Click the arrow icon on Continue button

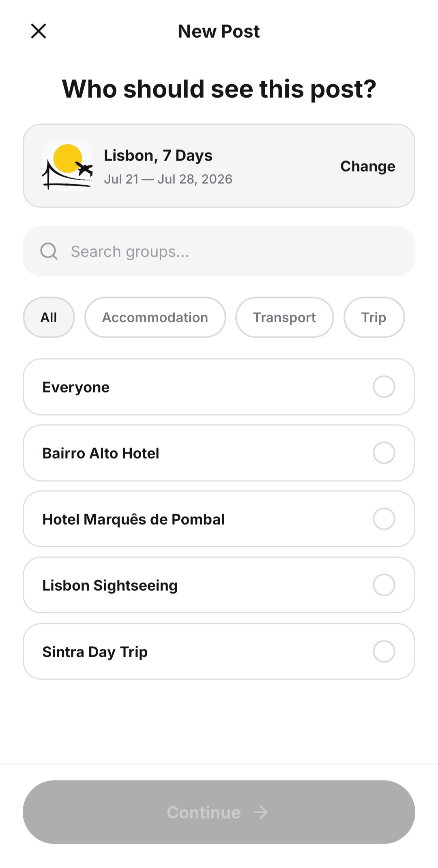point(260,812)
